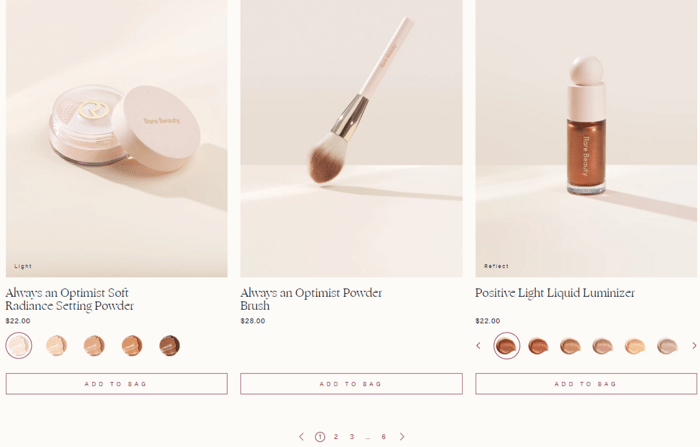Go to page 2 of products
The width and height of the screenshot is (700, 447).
[x=336, y=436]
